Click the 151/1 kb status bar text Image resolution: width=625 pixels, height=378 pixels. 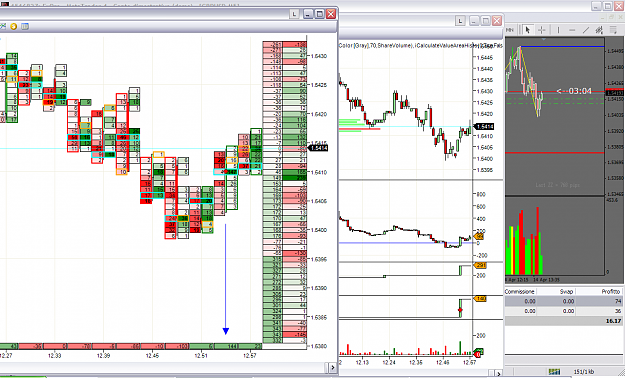(584, 372)
